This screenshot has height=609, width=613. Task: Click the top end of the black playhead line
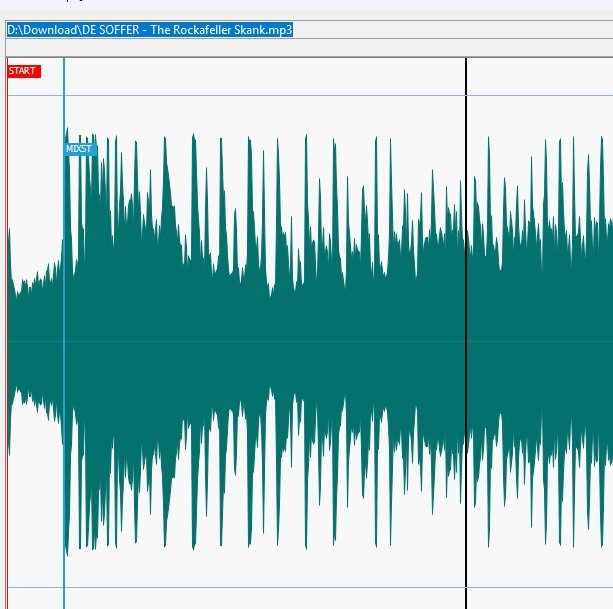pos(466,62)
